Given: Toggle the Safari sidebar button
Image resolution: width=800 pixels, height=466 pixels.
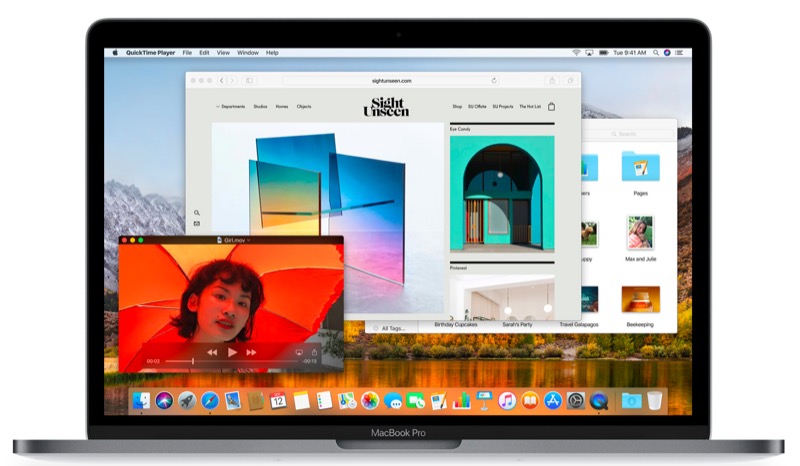Looking at the screenshot, I should point(249,80).
